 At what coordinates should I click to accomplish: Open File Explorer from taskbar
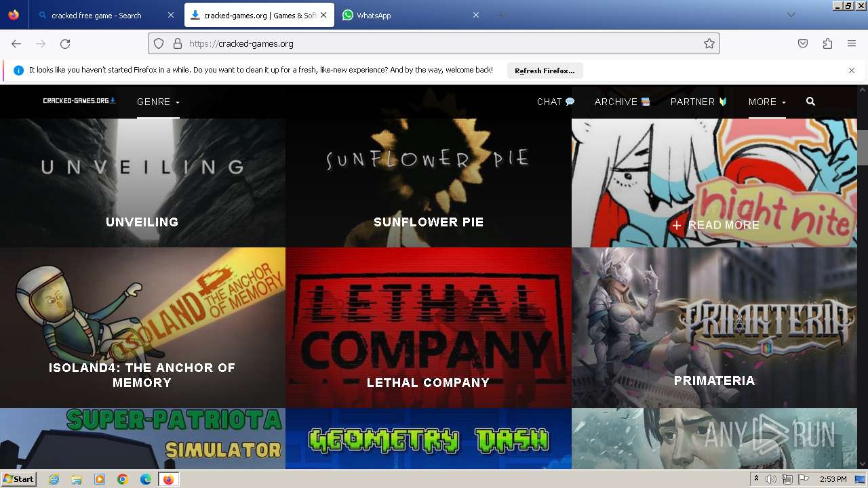tap(77, 479)
